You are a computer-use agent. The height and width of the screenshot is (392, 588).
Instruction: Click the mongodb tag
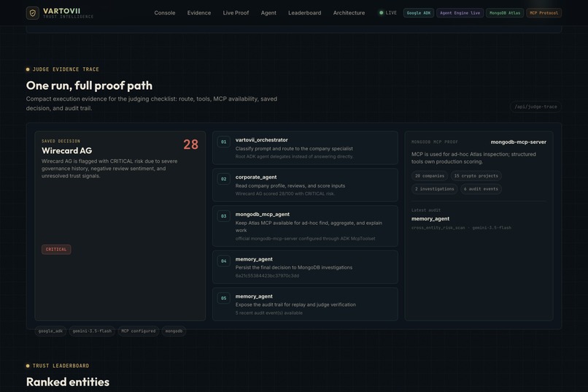[174, 331]
